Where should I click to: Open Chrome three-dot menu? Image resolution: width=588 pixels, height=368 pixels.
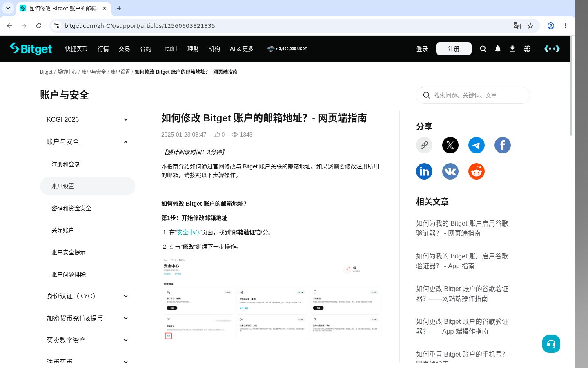click(566, 26)
